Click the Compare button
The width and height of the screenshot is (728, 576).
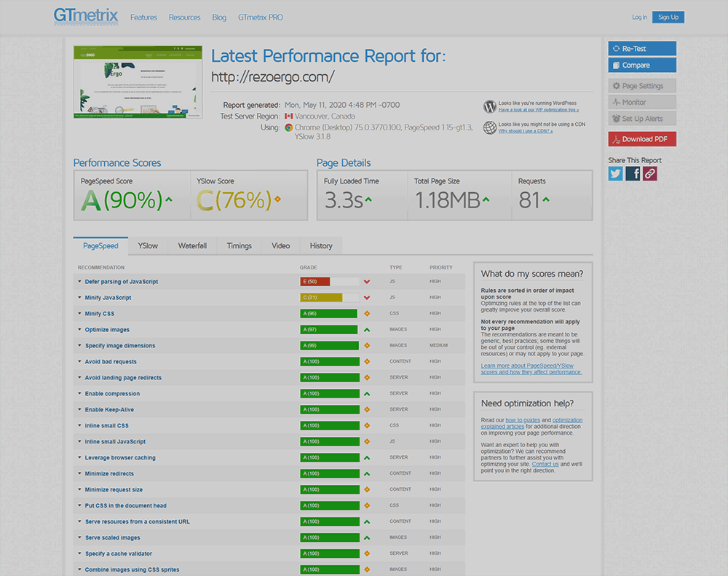(x=642, y=65)
